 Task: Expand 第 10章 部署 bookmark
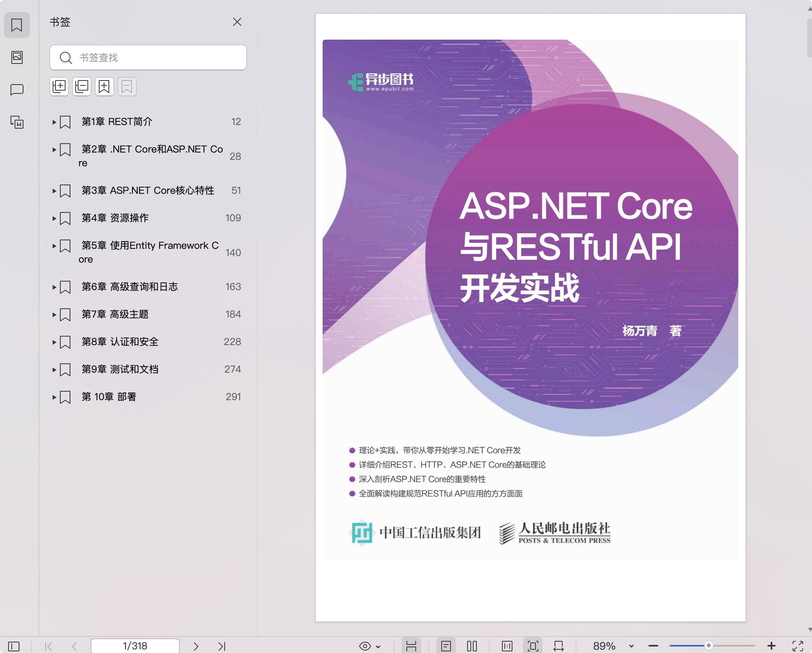(x=54, y=397)
